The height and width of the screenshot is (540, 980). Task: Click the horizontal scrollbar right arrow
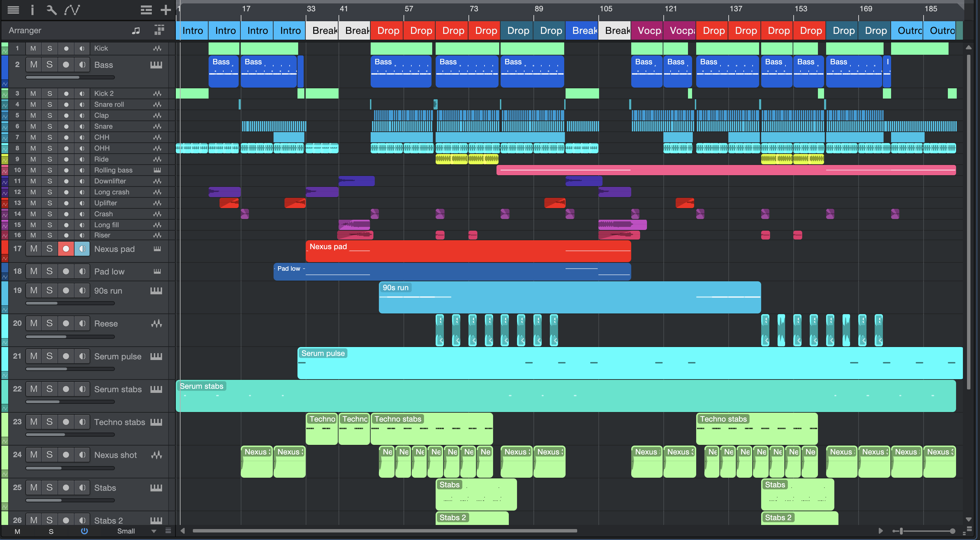tap(880, 531)
